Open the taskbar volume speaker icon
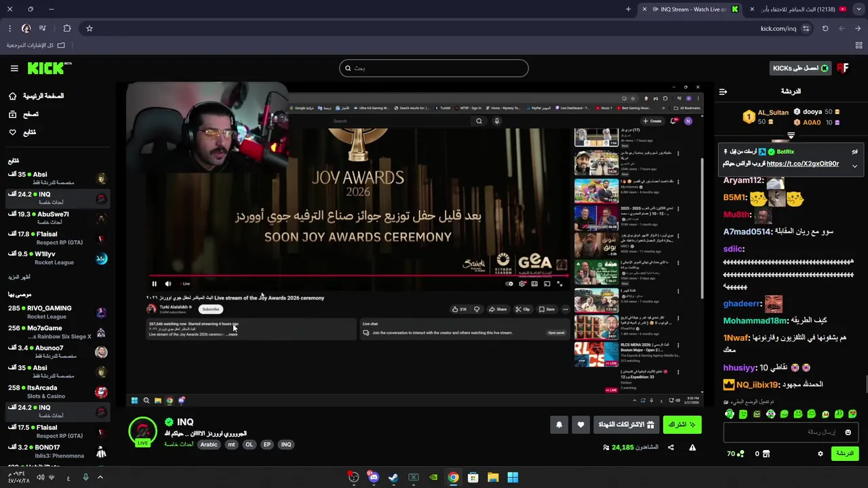 click(40, 477)
